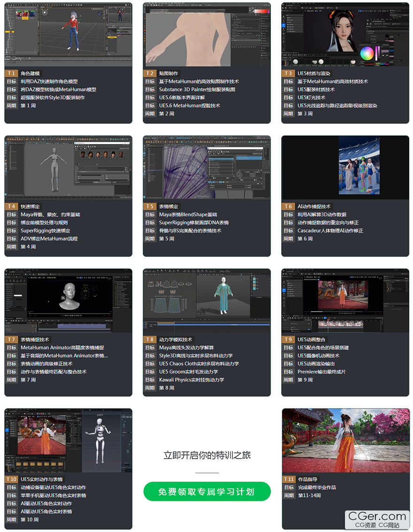Click the text 动捕设备驱动UE5角色实时动作
Image resolution: width=413 pixels, height=532 pixels.
click(54, 487)
